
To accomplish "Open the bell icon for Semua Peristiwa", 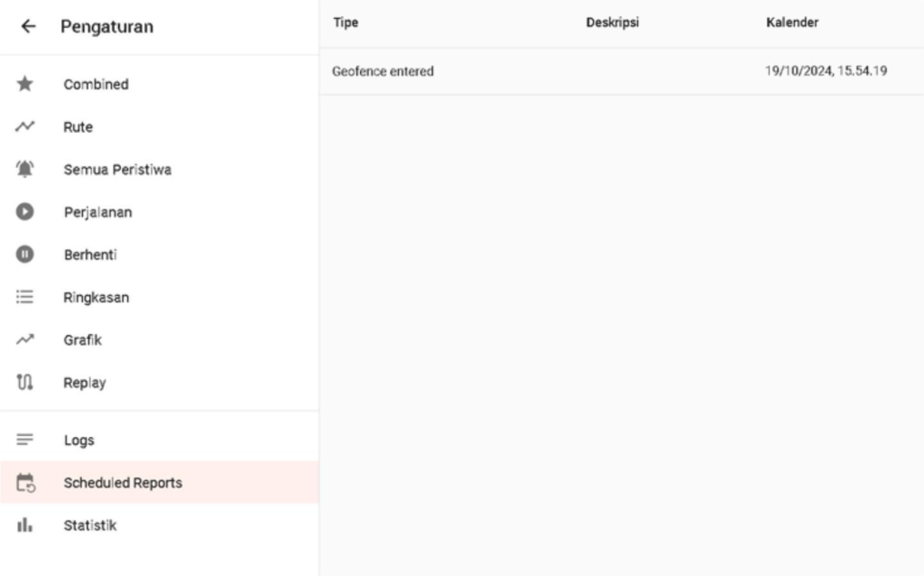I will pyautogui.click(x=25, y=170).
